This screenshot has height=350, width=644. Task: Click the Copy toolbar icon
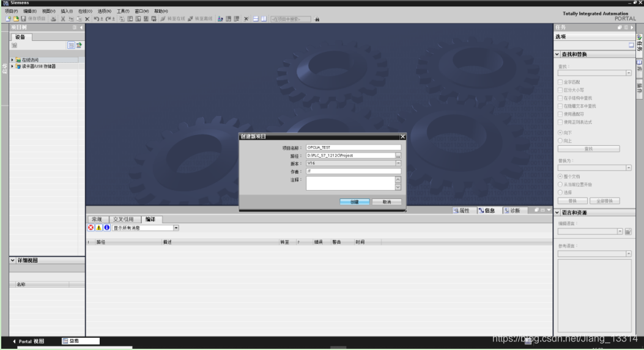coord(71,19)
